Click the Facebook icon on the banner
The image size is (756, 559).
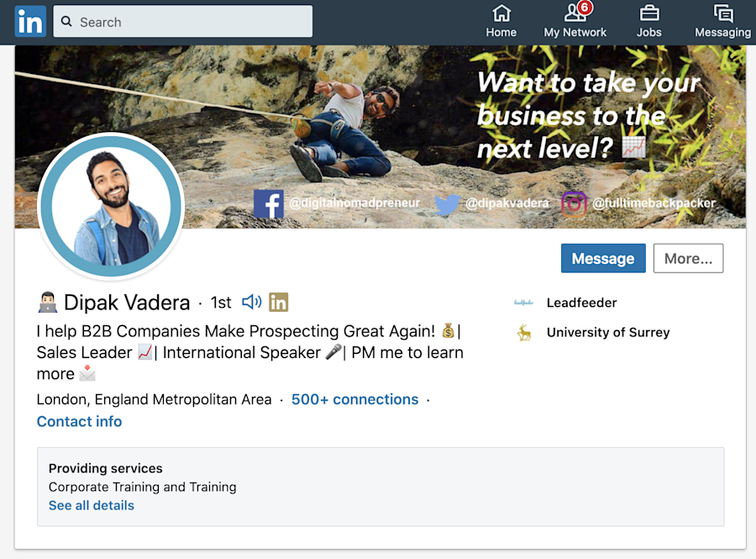coord(269,203)
